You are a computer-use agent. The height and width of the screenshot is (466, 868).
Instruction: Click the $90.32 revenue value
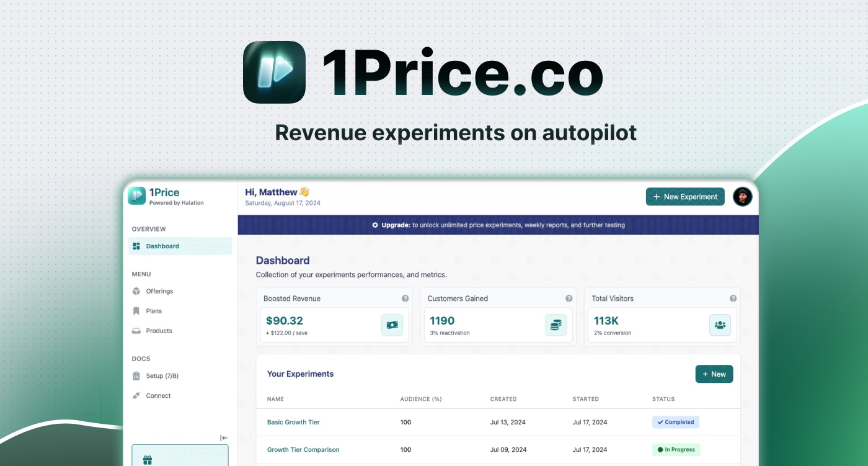click(x=285, y=321)
